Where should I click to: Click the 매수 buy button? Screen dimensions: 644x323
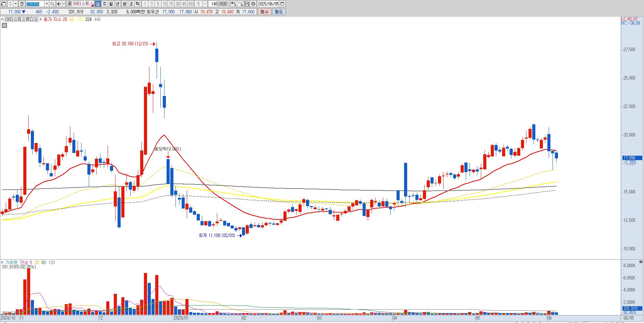[265, 12]
